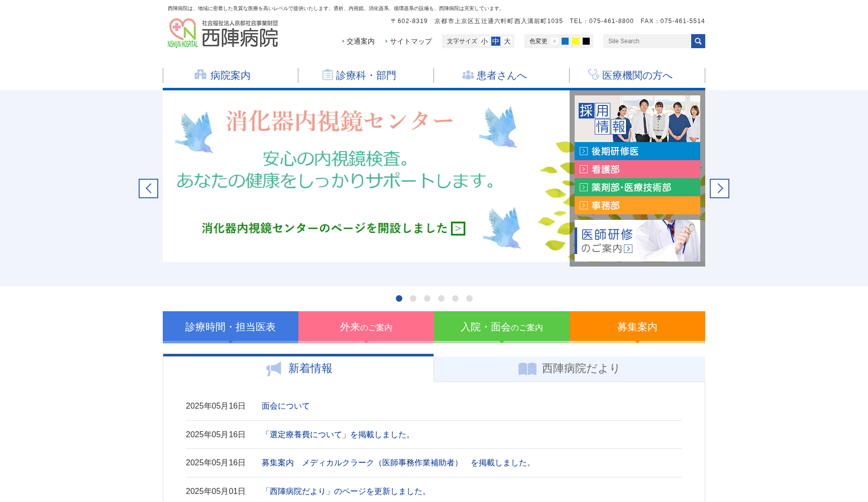
Task: Click the Nishijin Hospital logo
Action: 223,33
